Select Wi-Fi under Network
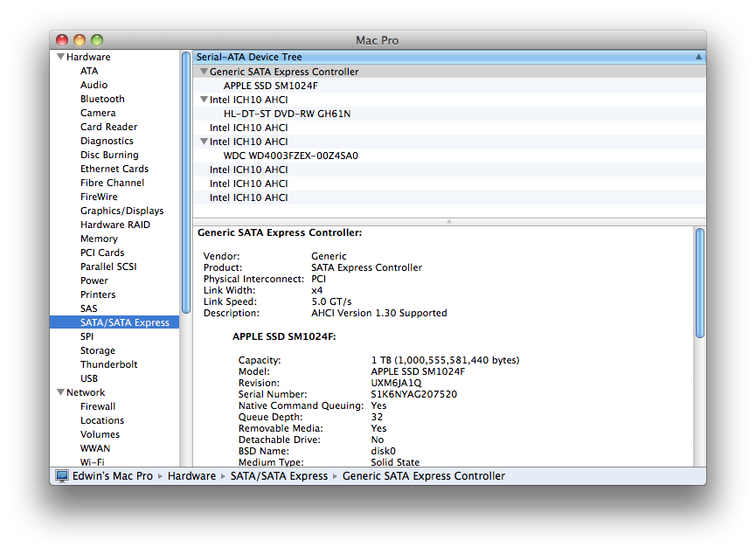 pos(92,462)
